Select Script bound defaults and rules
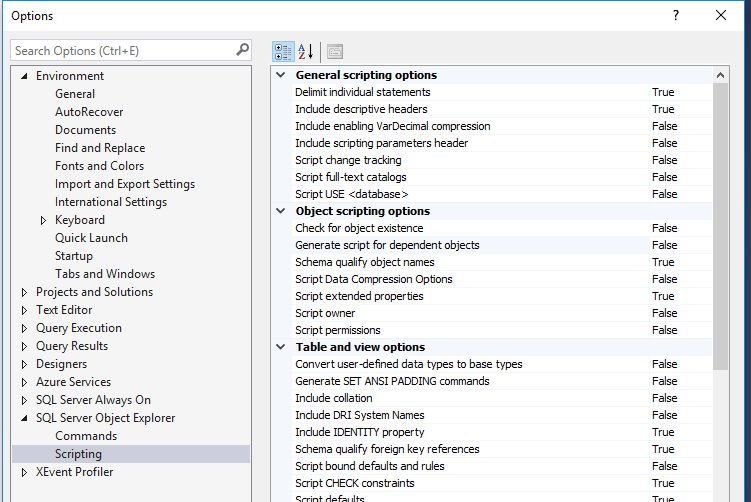This screenshot has height=502, width=751. [370, 466]
